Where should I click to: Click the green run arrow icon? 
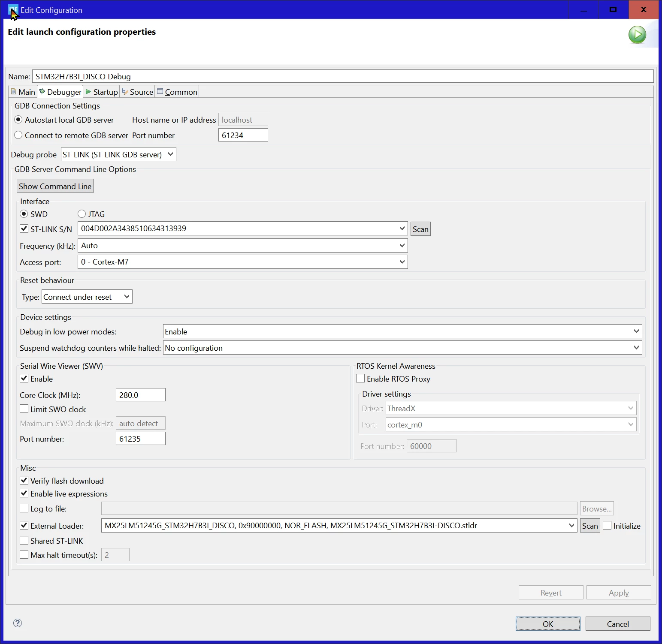(x=637, y=35)
